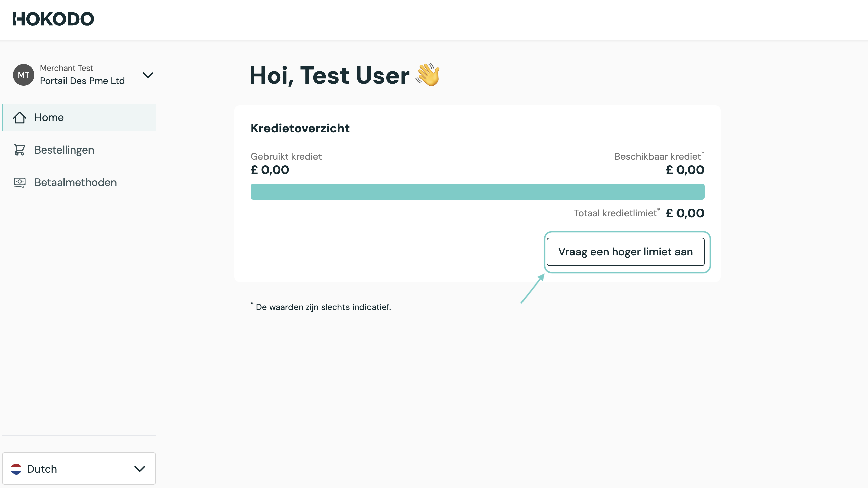
Task: Click the waving hand emoji
Action: point(428,75)
